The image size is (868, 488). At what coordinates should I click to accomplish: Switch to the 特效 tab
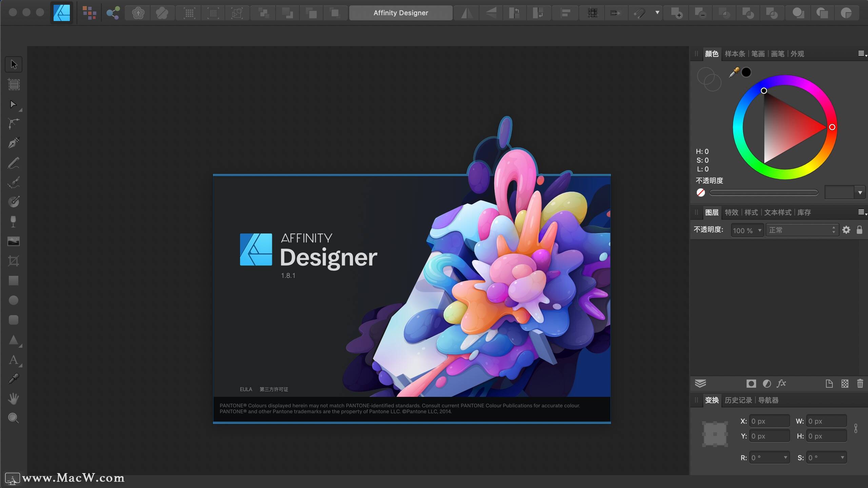731,212
